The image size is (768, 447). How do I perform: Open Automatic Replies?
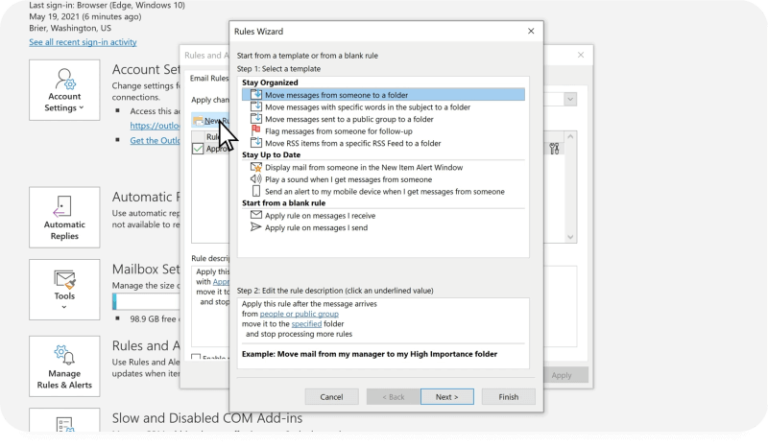pyautogui.click(x=64, y=217)
